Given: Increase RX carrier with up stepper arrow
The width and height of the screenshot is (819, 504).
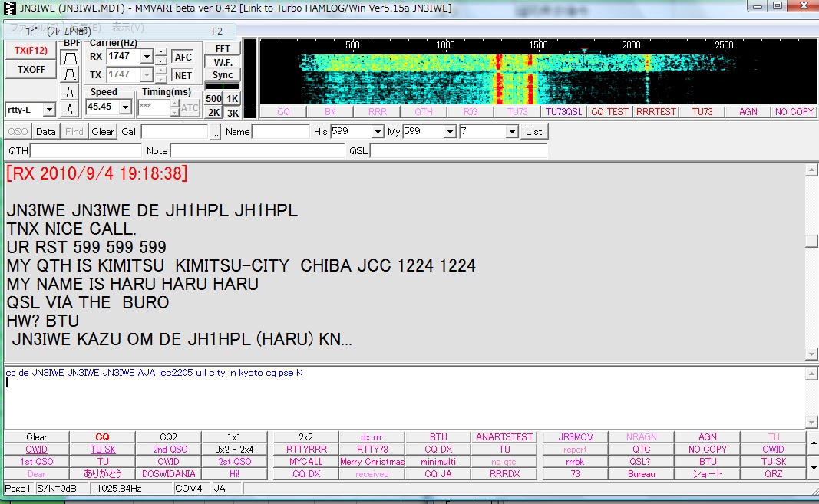Looking at the screenshot, I should [161, 53].
